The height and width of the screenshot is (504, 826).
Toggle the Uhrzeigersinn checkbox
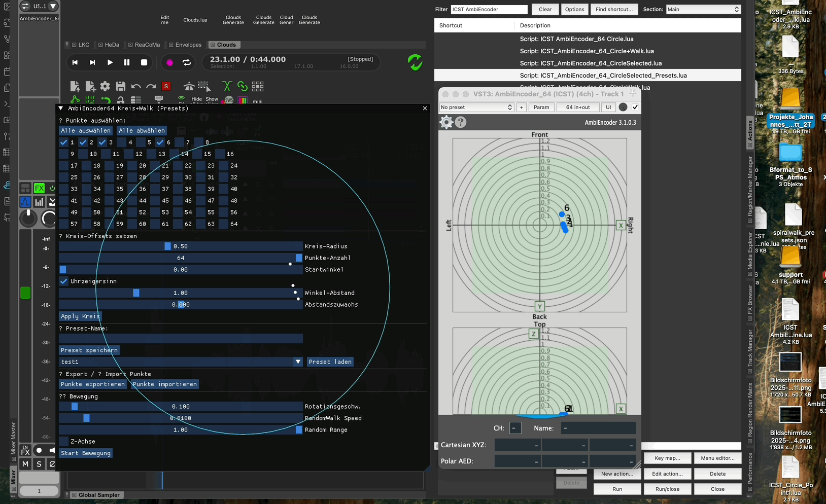pos(64,281)
